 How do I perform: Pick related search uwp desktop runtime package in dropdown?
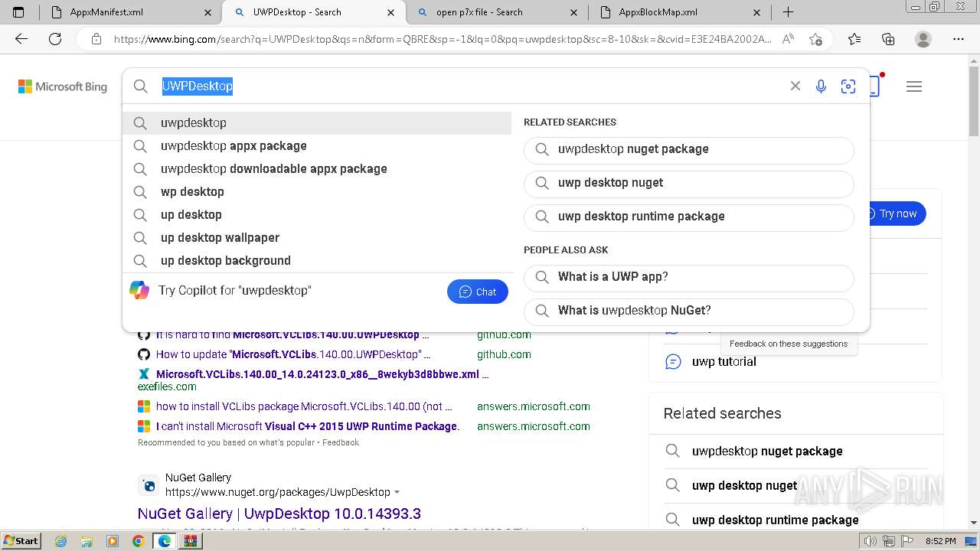coord(689,217)
